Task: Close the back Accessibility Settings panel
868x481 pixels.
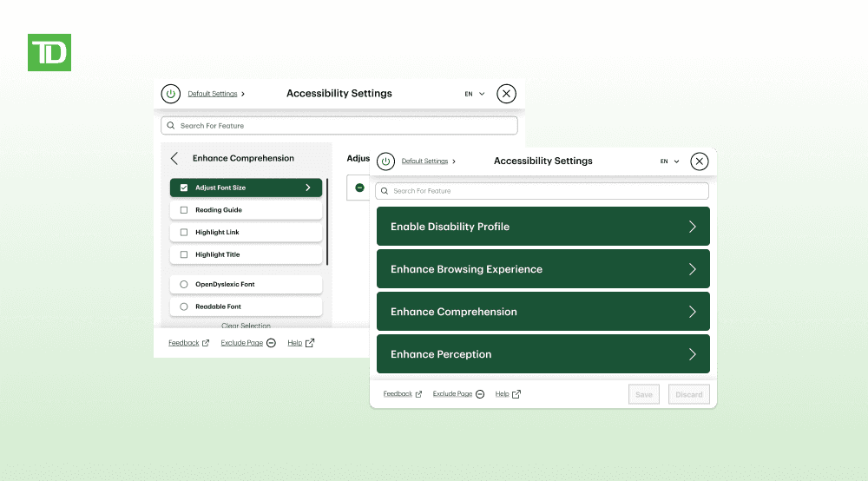Action: 506,94
